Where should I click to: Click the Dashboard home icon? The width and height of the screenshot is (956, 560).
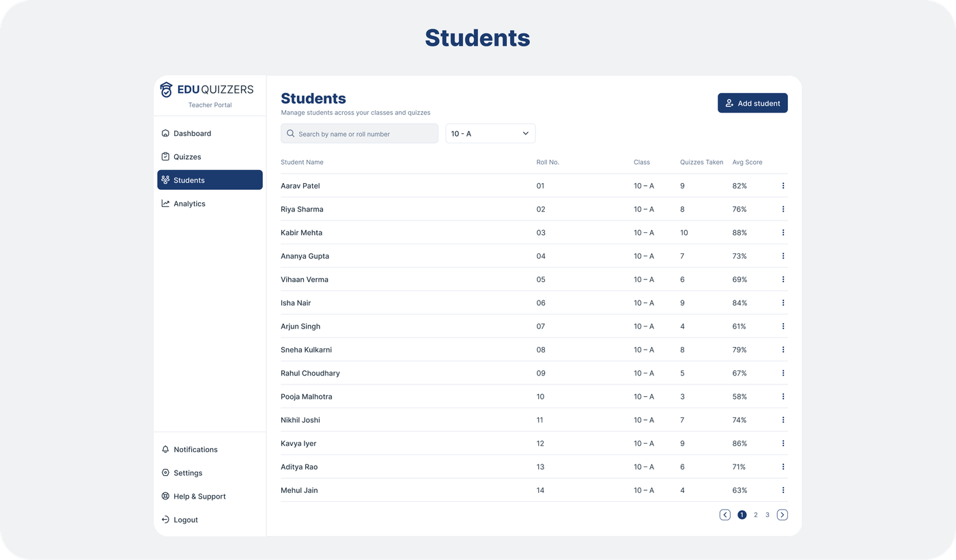165,133
